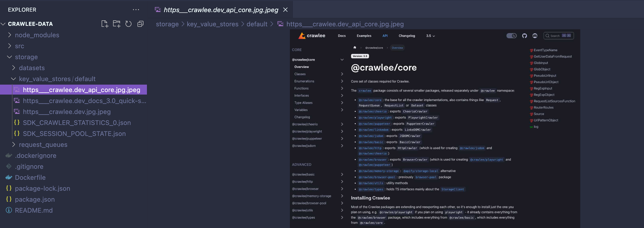The height and width of the screenshot is (228, 644).
Task: Click the storage breadcrumb segment
Action: (x=167, y=24)
